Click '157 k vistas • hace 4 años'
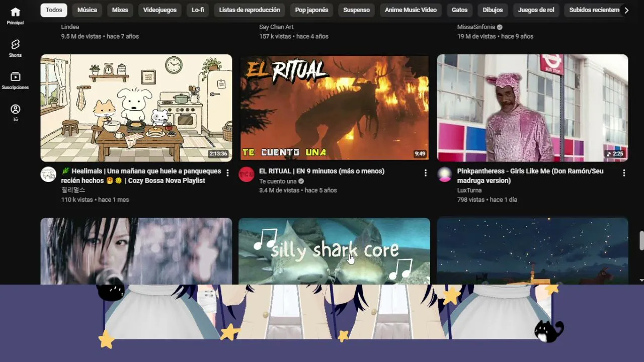This screenshot has height=362, width=644. [294, 37]
